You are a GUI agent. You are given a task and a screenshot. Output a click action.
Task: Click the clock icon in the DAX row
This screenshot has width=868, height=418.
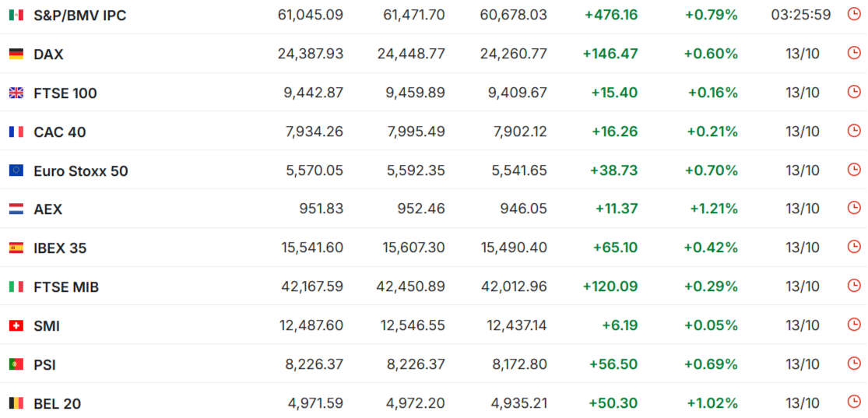click(854, 53)
